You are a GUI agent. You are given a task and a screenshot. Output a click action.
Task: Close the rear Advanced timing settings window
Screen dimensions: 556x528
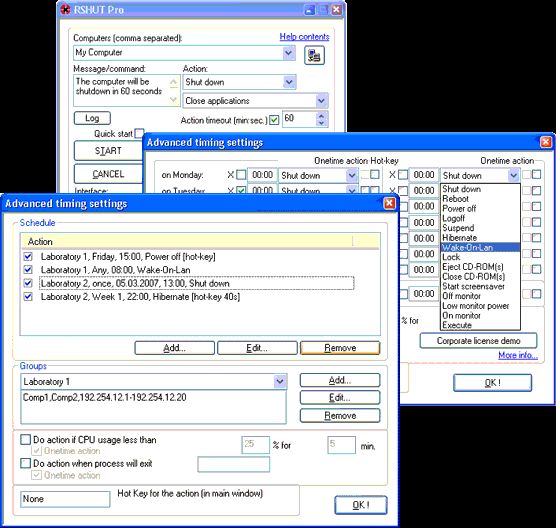(546, 142)
